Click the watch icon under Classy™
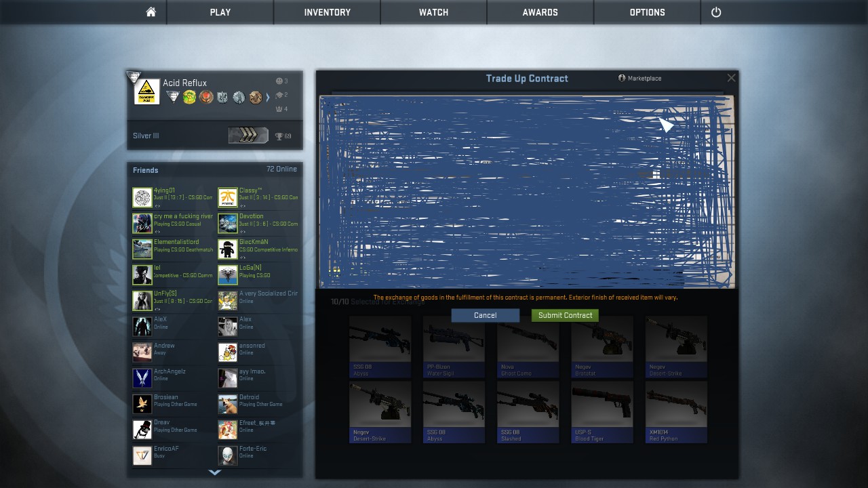The width and height of the screenshot is (868, 488). pyautogui.click(x=243, y=205)
